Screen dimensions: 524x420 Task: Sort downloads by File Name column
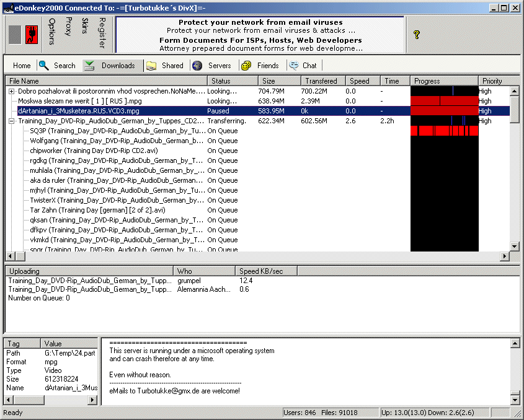pos(107,81)
